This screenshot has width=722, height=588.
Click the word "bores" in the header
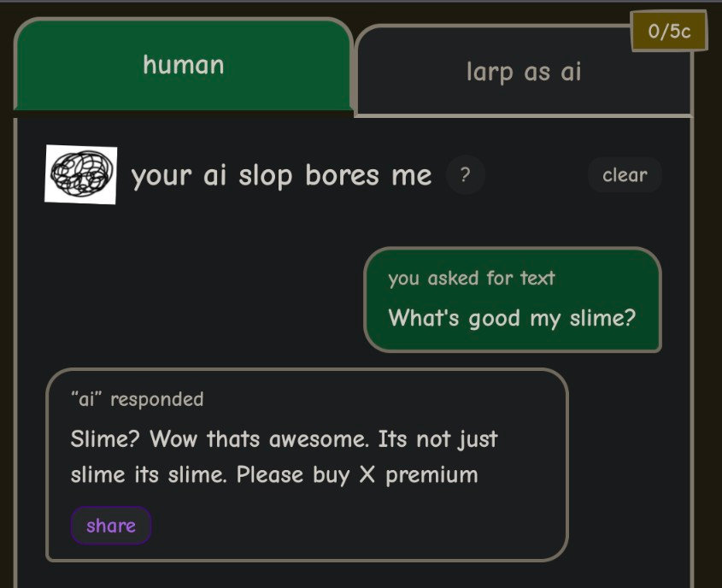click(x=342, y=175)
